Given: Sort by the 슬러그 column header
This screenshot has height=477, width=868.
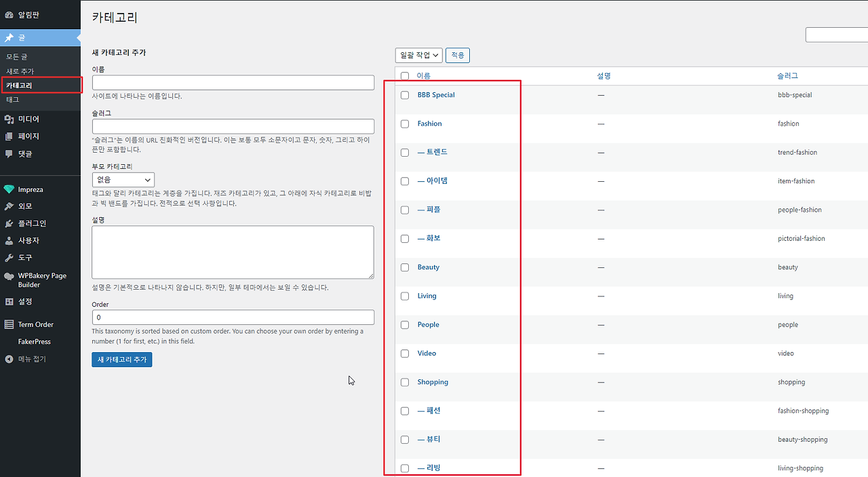Looking at the screenshot, I should coord(788,76).
